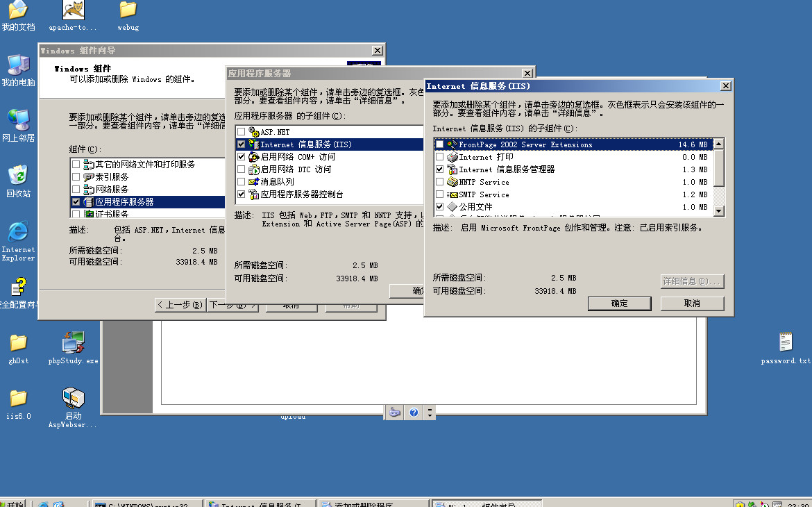Check FrontPage 2002 Server Extensions checkbox

click(x=440, y=144)
